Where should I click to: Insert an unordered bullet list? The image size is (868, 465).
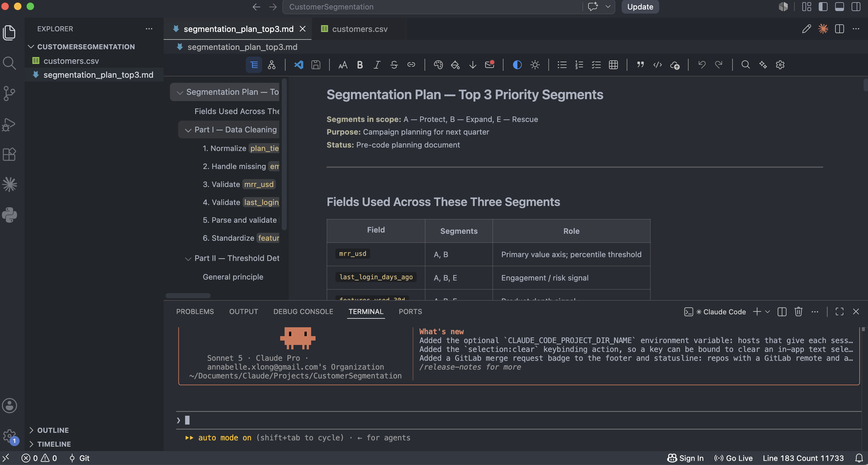pyautogui.click(x=562, y=65)
